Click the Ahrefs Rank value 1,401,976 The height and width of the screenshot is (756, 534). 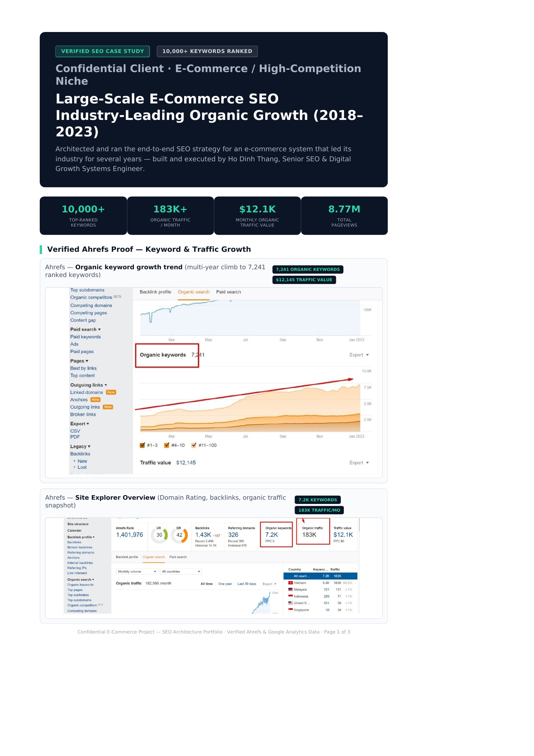click(129, 535)
